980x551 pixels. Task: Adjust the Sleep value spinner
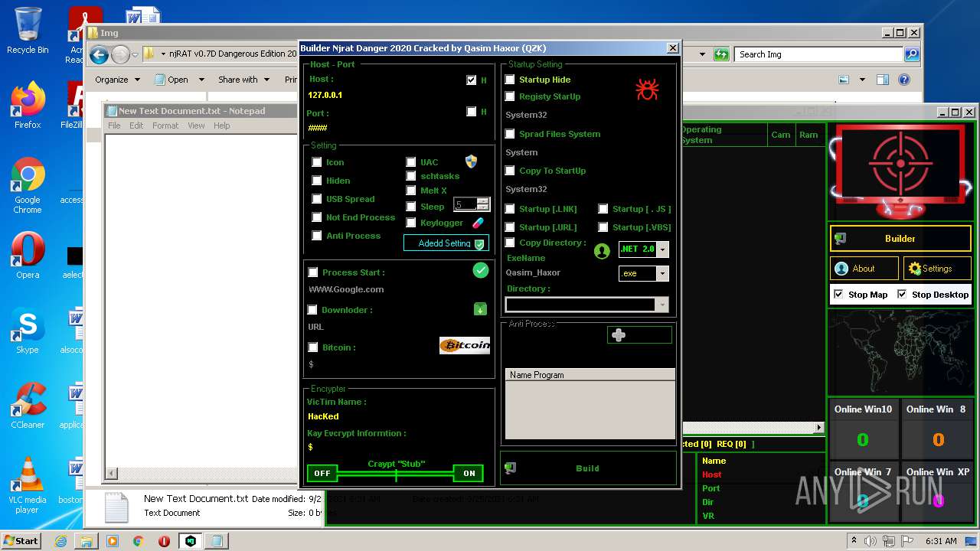click(x=483, y=204)
